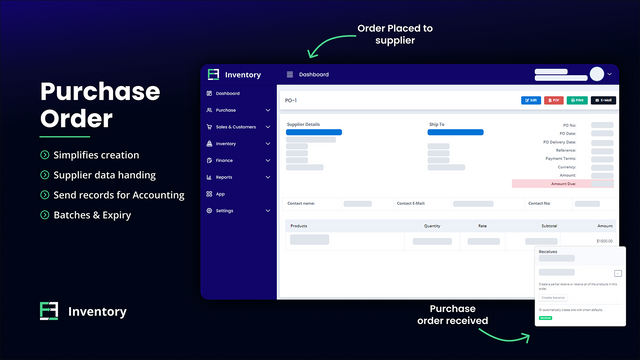Click the user avatar circle

pyautogui.click(x=597, y=74)
